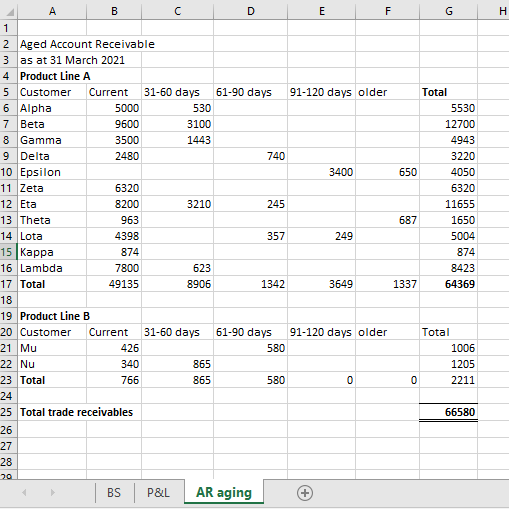Click Lota's 61-90 days value 357
This screenshot has width=509, height=509.
pos(250,236)
